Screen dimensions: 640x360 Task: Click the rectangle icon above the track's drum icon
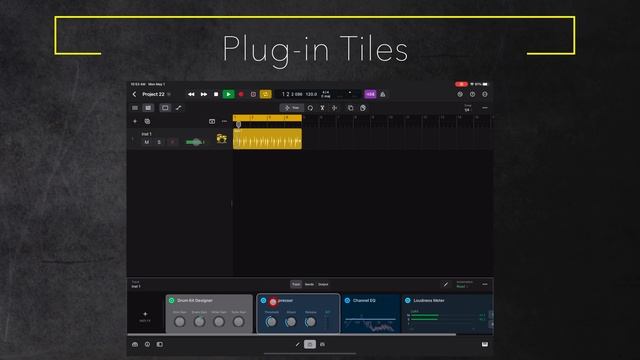point(212,121)
